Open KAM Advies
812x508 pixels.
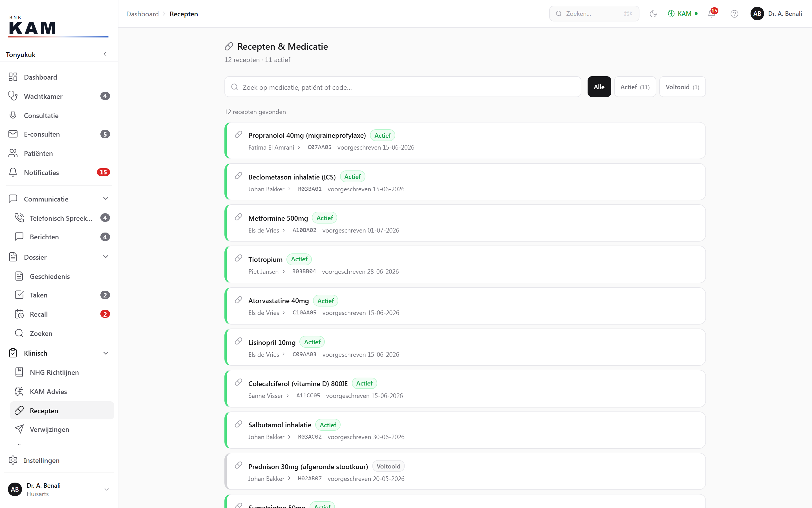(x=62, y=391)
